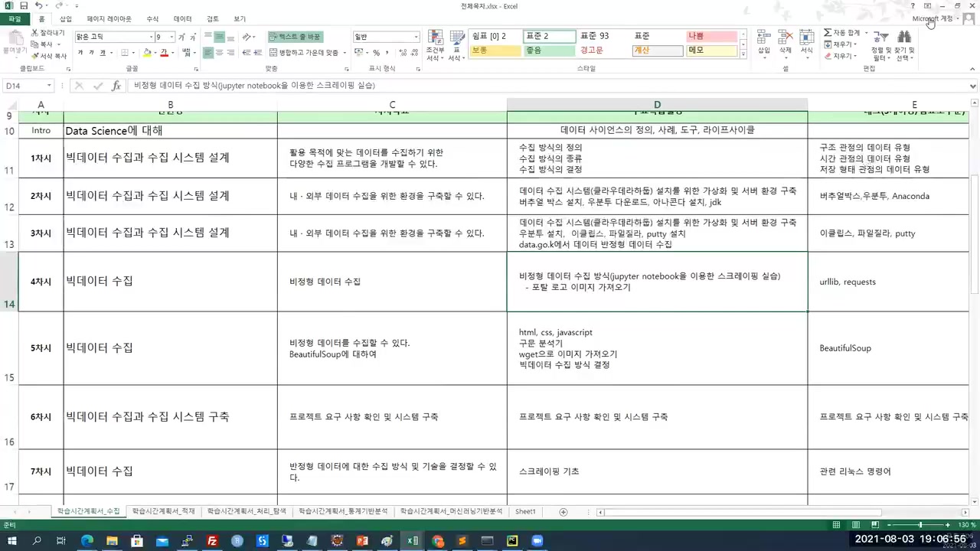Open the 파일 menu
This screenshot has width=980, height=551.
point(15,18)
